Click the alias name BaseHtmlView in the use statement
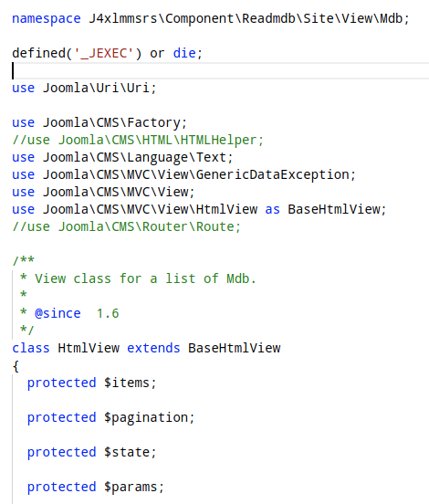The image size is (429, 504). (333, 210)
